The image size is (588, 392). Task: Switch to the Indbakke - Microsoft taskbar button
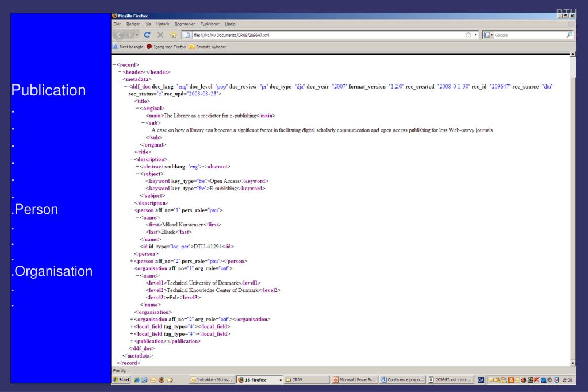point(212,379)
